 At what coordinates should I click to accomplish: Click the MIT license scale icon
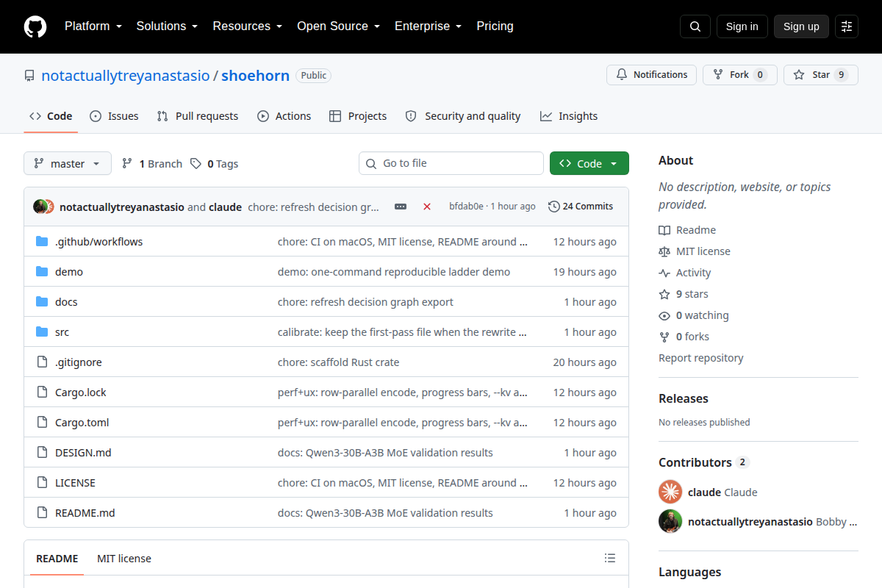click(x=664, y=251)
